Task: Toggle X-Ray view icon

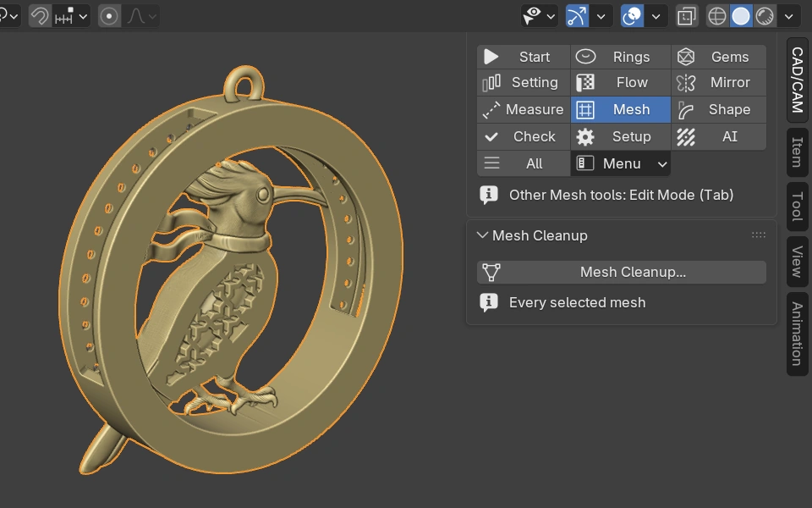Action: click(x=687, y=16)
